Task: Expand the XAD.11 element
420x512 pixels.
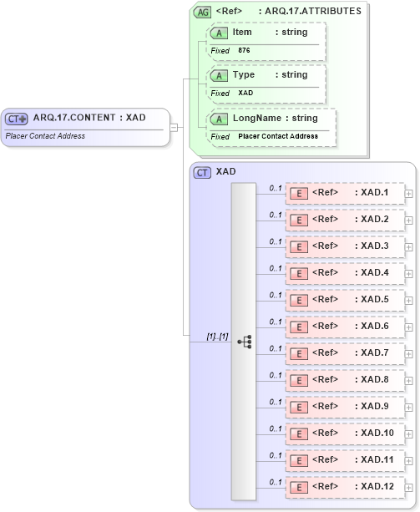Action: pos(408,461)
